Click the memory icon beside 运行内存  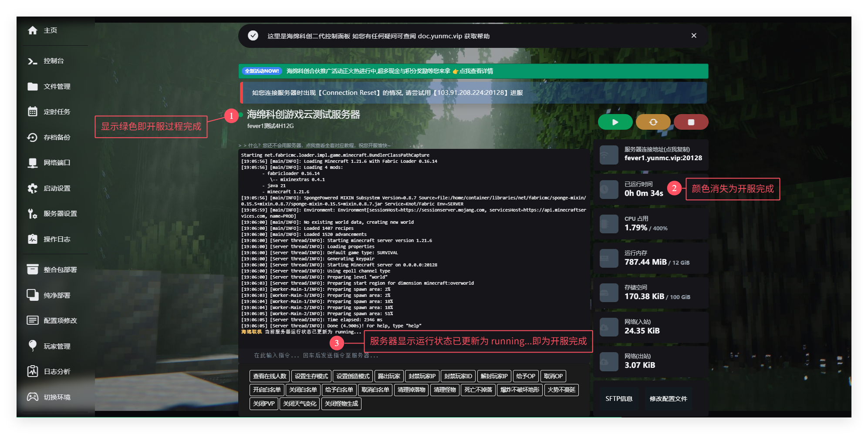(x=609, y=258)
